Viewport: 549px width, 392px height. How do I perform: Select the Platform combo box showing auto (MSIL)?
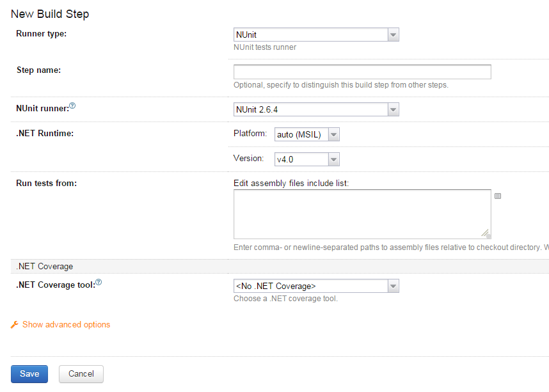tap(301, 134)
